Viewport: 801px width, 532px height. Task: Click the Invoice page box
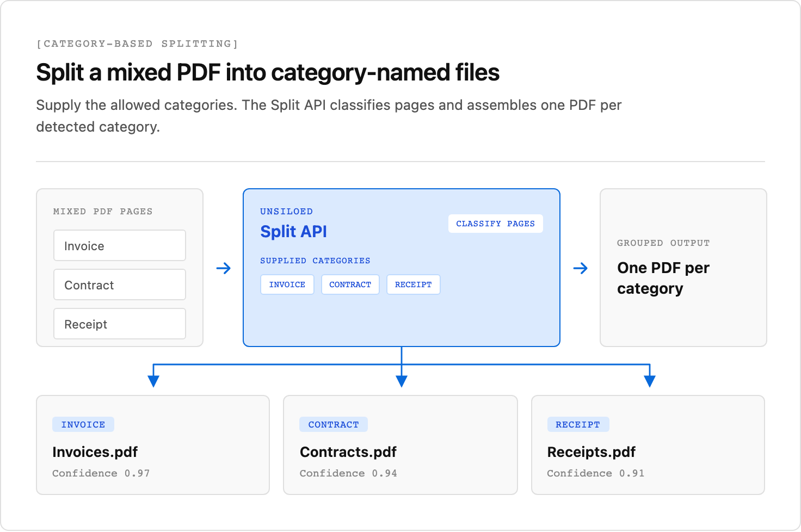120,245
